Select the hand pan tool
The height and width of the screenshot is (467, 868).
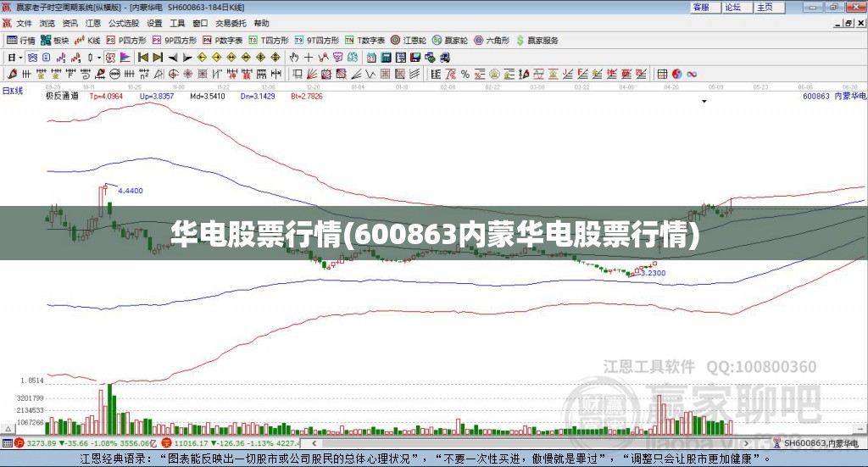[294, 58]
